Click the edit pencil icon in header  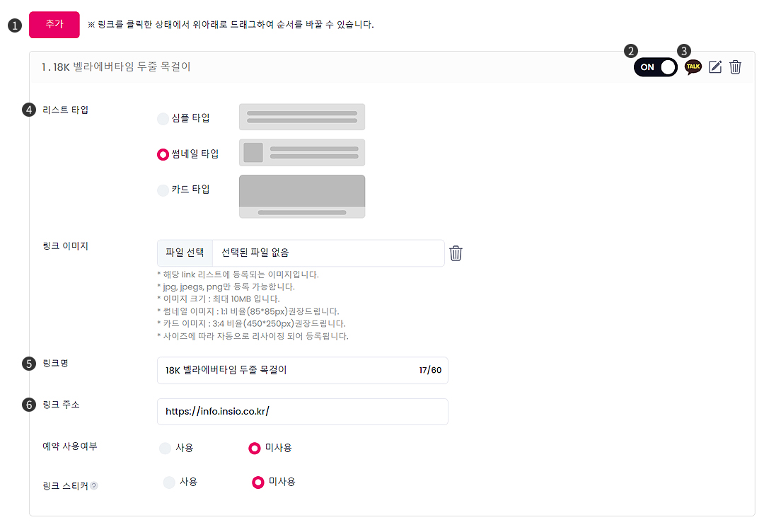(715, 67)
